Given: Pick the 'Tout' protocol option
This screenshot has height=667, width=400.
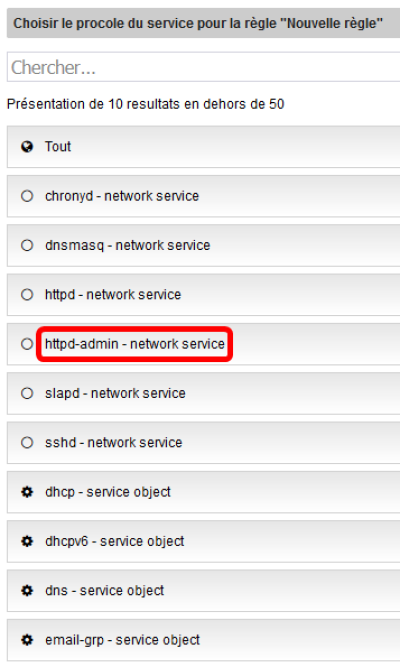Looking at the screenshot, I should [203, 147].
